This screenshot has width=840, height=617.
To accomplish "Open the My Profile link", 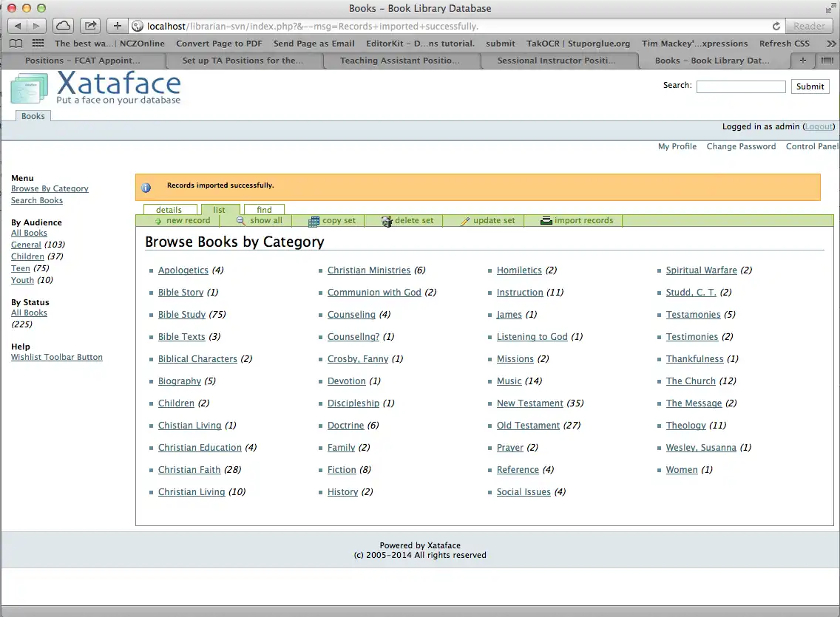I will 677,146.
